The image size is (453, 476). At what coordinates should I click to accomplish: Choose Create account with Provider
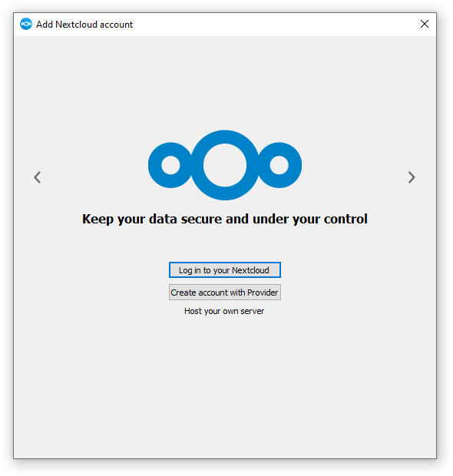click(x=225, y=292)
